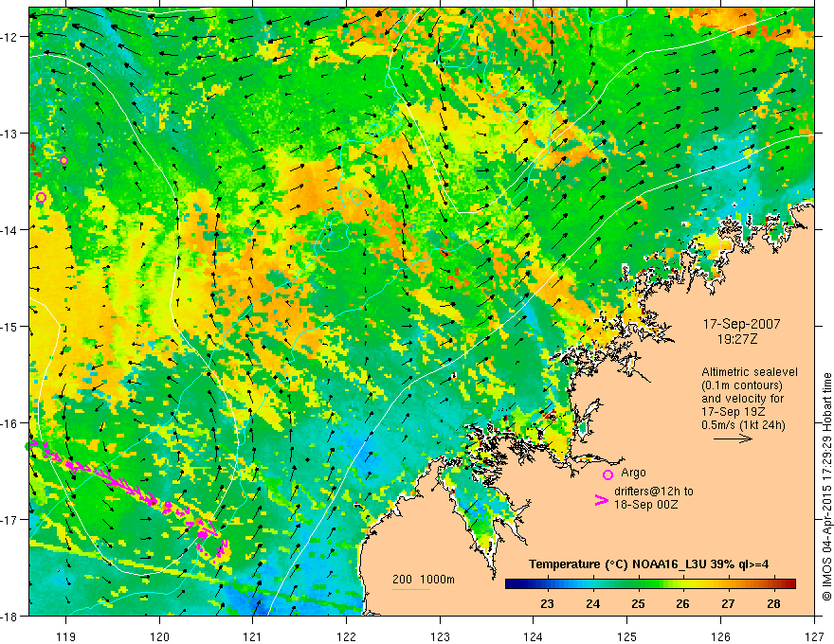
Task: Click the longitude axis label '122'
Action: [x=346, y=636]
